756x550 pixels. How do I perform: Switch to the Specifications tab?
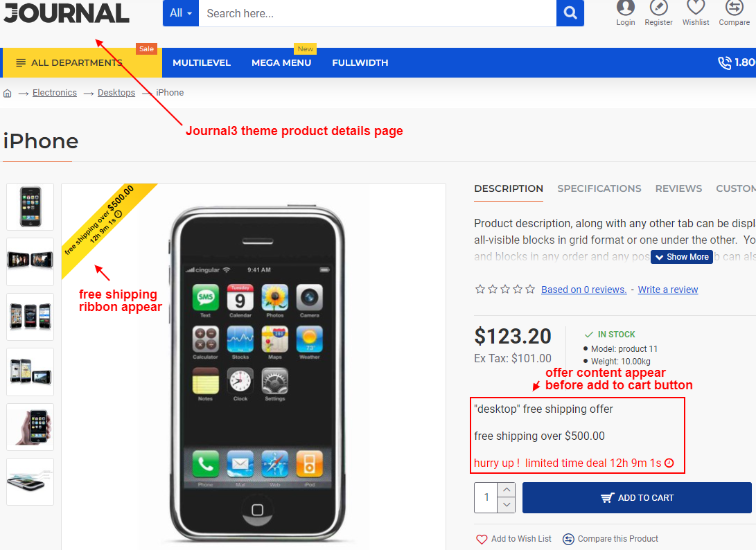pyautogui.click(x=599, y=188)
